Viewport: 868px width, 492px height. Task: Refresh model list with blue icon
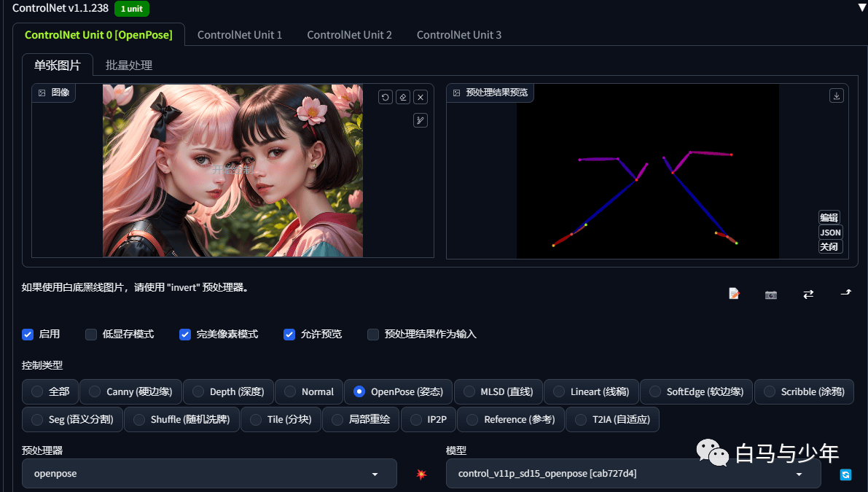tap(845, 475)
